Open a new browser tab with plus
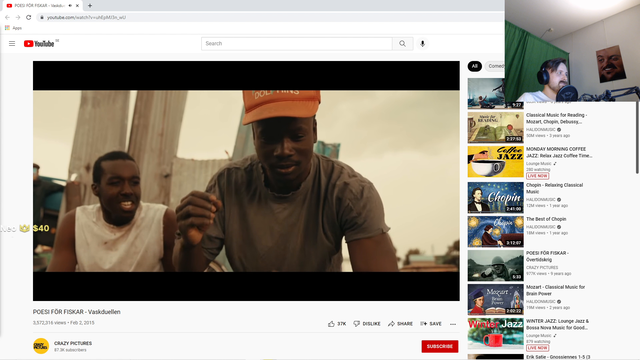The height and width of the screenshot is (360, 640). [90, 6]
